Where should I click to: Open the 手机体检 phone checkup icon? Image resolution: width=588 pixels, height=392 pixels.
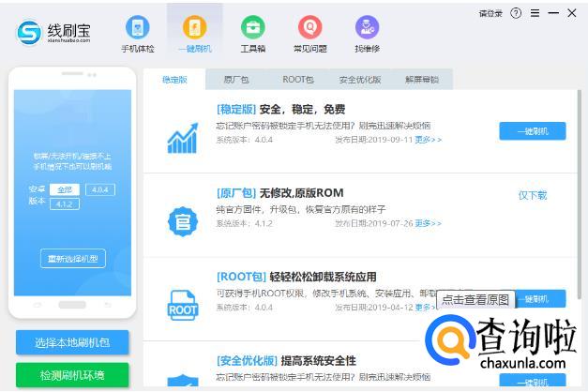point(138,34)
